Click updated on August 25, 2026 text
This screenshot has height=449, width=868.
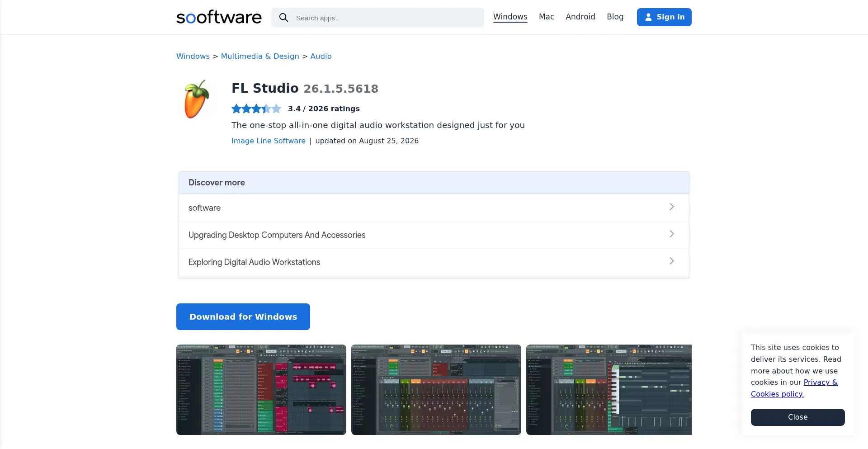coord(367,141)
